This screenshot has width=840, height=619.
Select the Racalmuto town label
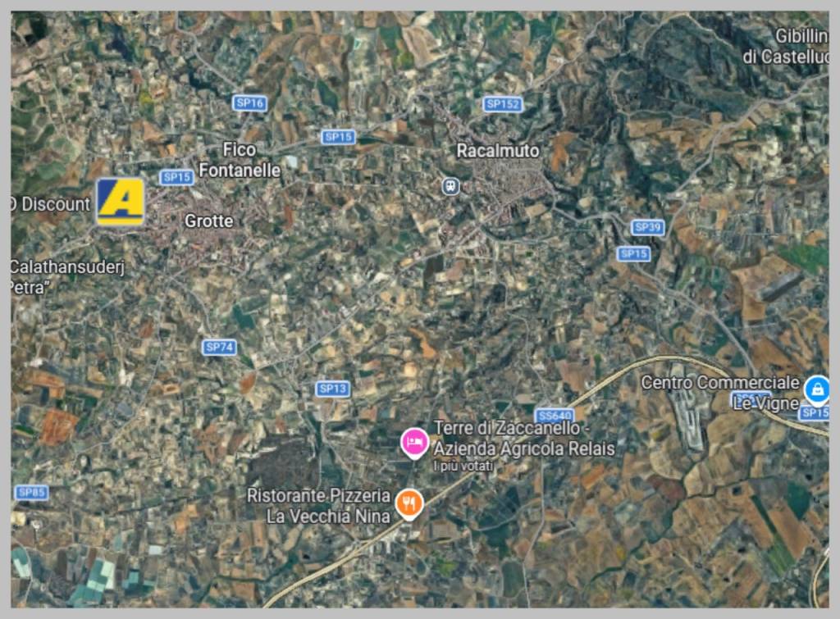pyautogui.click(x=498, y=151)
